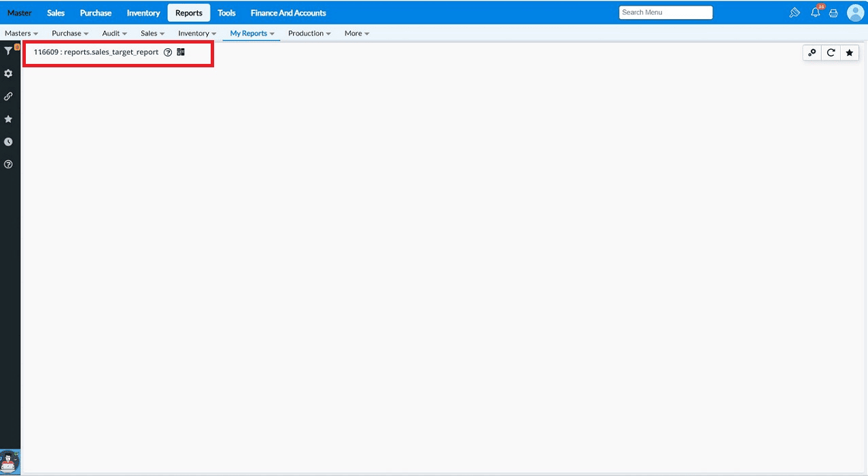Screen dimensions: 868x476
Task: Open the Tools tab
Action: [226, 13]
